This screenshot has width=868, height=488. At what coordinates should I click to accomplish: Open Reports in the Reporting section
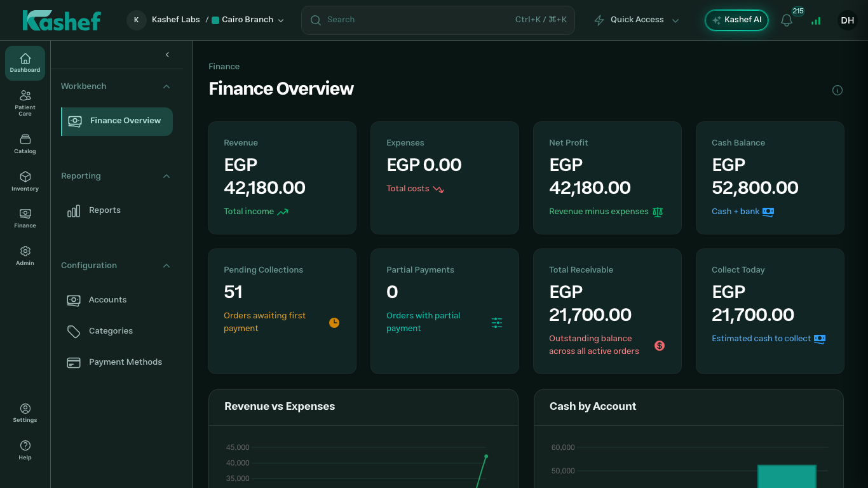click(x=117, y=210)
